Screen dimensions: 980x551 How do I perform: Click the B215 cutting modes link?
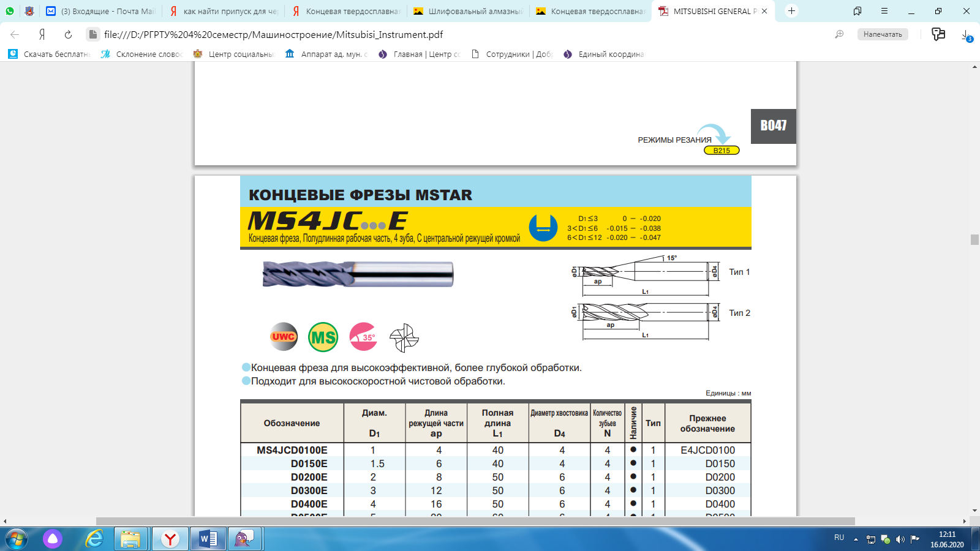click(722, 151)
